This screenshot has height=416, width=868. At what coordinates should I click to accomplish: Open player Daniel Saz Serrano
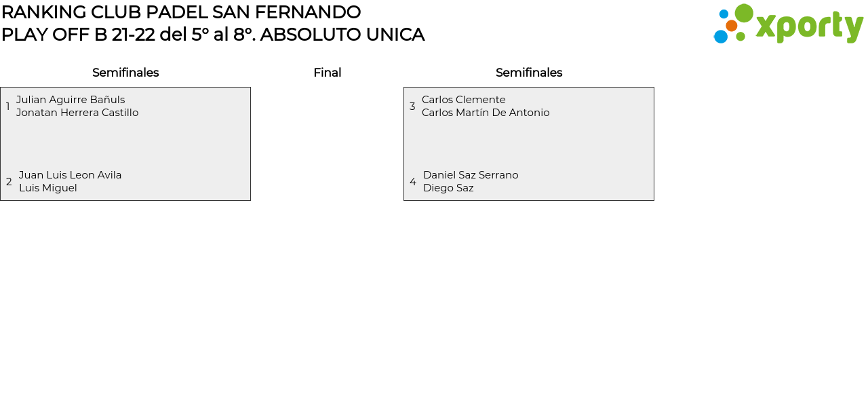(471, 175)
